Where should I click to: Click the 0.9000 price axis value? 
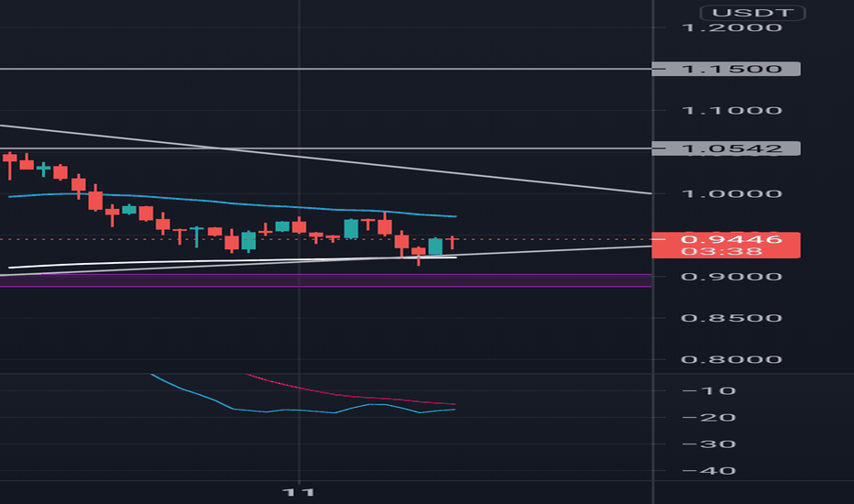click(731, 277)
